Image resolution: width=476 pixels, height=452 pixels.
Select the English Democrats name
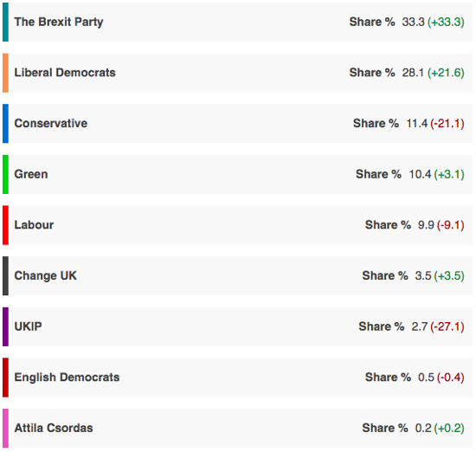click(x=67, y=378)
